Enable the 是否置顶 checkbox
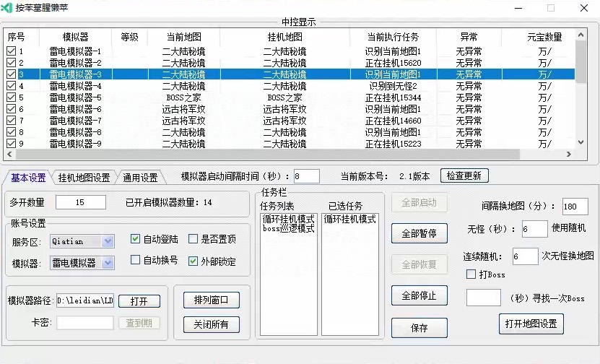This screenshot has width=600, height=364. point(194,239)
